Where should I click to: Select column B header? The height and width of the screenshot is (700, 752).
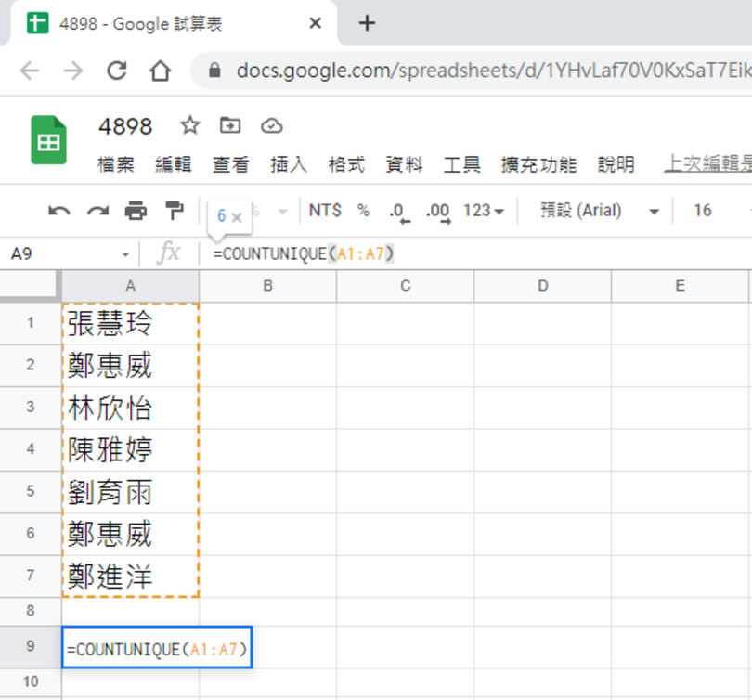267,286
